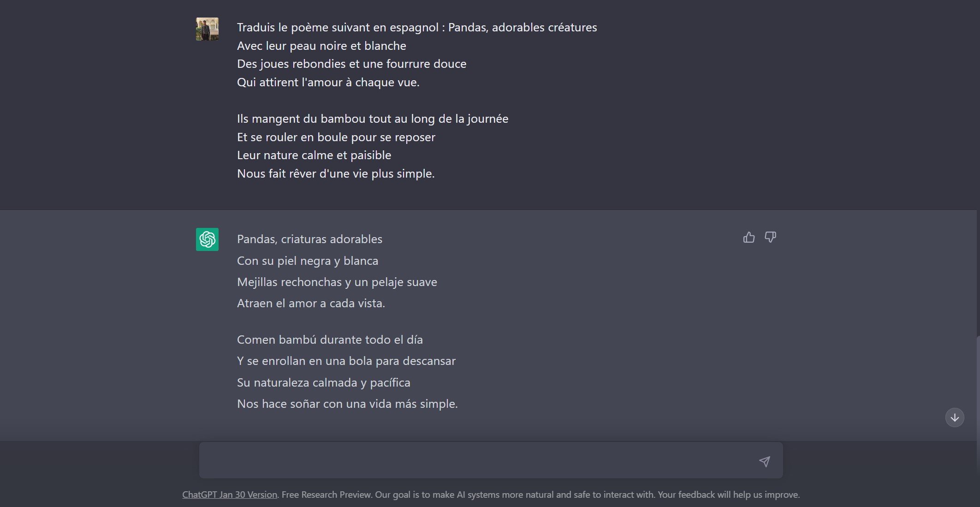The height and width of the screenshot is (507, 980).
Task: Give the response a thumbs down
Action: pyautogui.click(x=770, y=237)
